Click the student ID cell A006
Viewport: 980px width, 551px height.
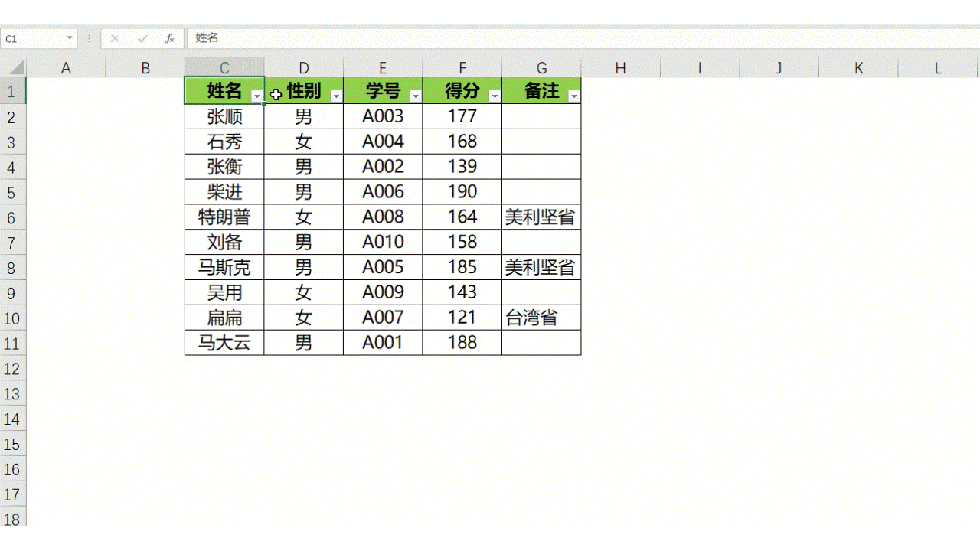(383, 192)
